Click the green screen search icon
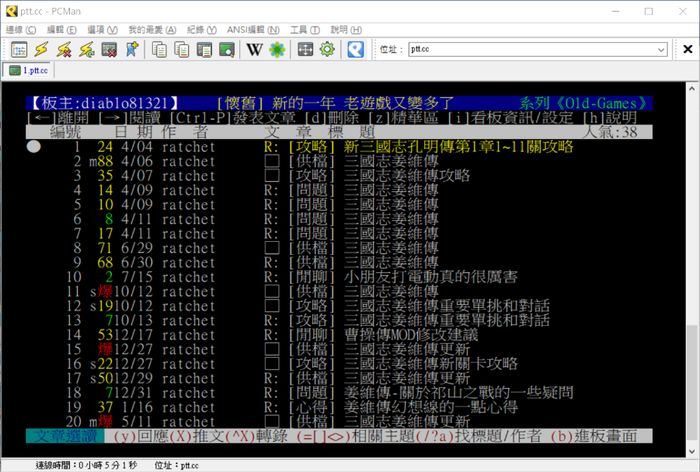The width and height of the screenshot is (700, 472). (x=227, y=50)
